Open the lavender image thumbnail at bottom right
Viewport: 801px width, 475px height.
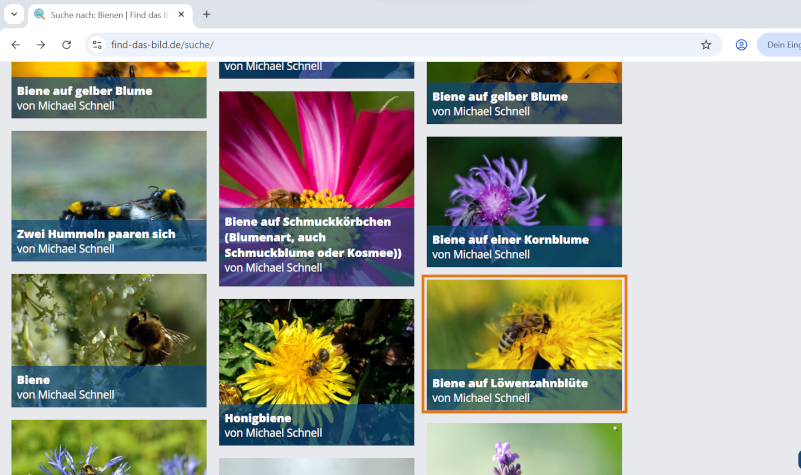(x=524, y=449)
